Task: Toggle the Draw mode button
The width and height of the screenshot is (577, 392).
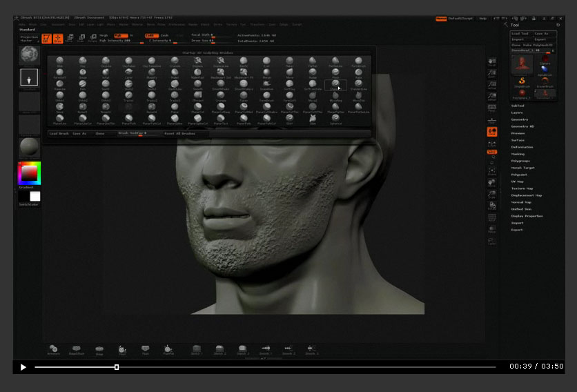Action: [x=57, y=39]
